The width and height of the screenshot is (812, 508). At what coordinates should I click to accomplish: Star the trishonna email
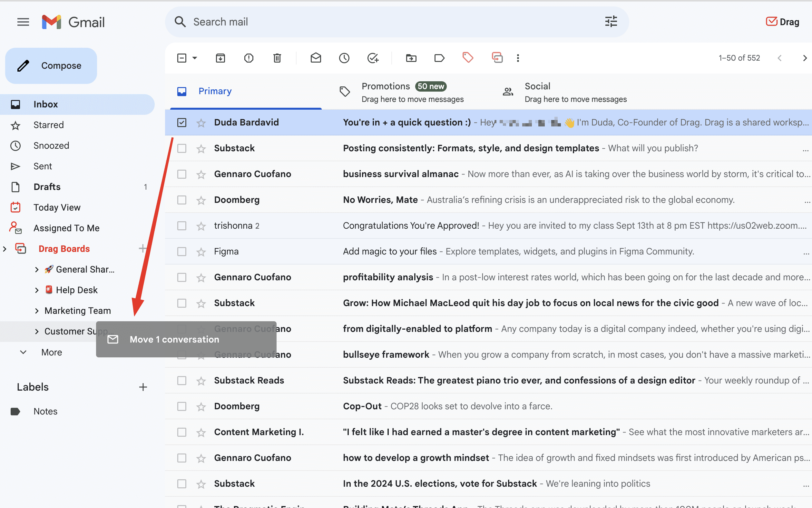(x=201, y=226)
